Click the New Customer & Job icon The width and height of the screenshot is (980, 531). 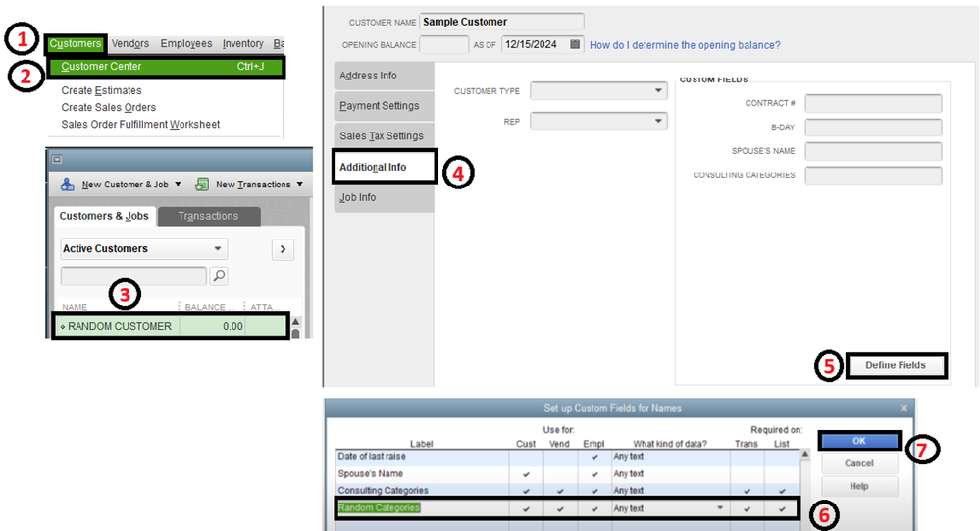(67, 184)
